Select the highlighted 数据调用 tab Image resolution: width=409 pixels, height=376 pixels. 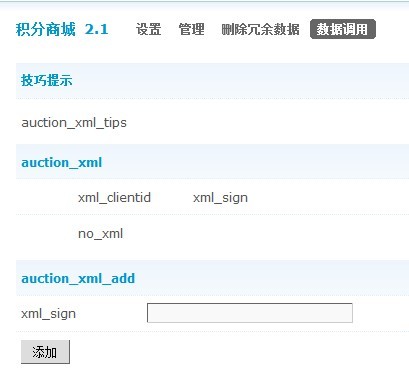343,29
